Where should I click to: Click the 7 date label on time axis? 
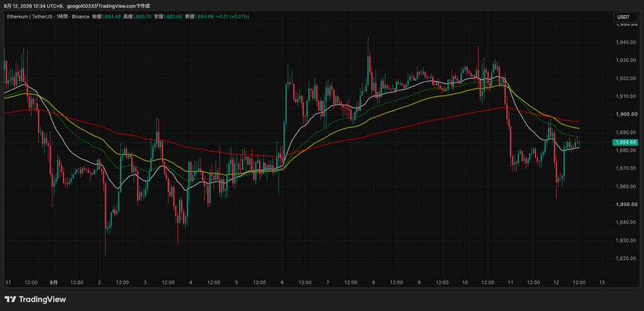pos(328,283)
